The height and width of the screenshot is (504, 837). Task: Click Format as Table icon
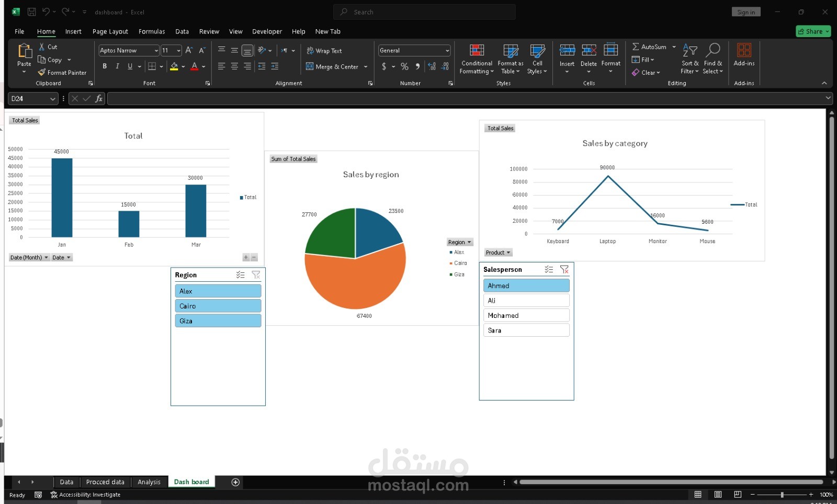pyautogui.click(x=511, y=51)
